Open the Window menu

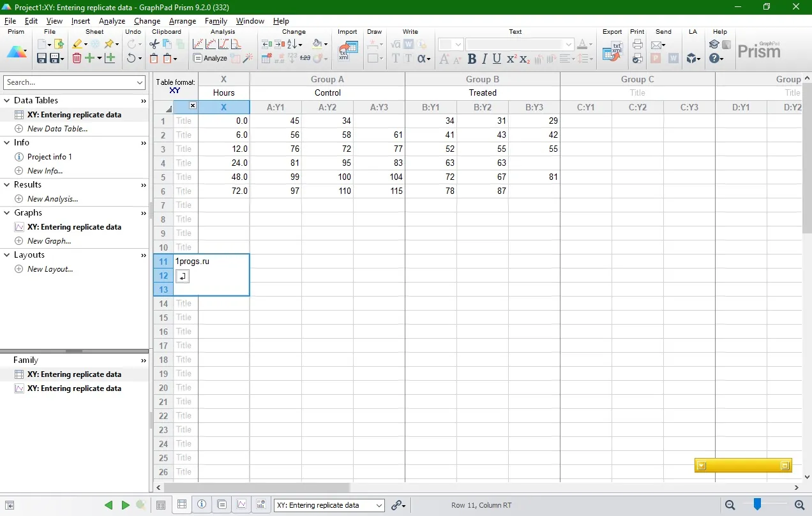250,21
